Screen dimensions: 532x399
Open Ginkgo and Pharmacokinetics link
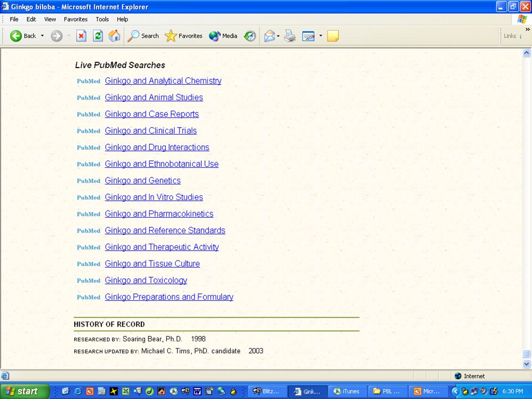(x=159, y=214)
